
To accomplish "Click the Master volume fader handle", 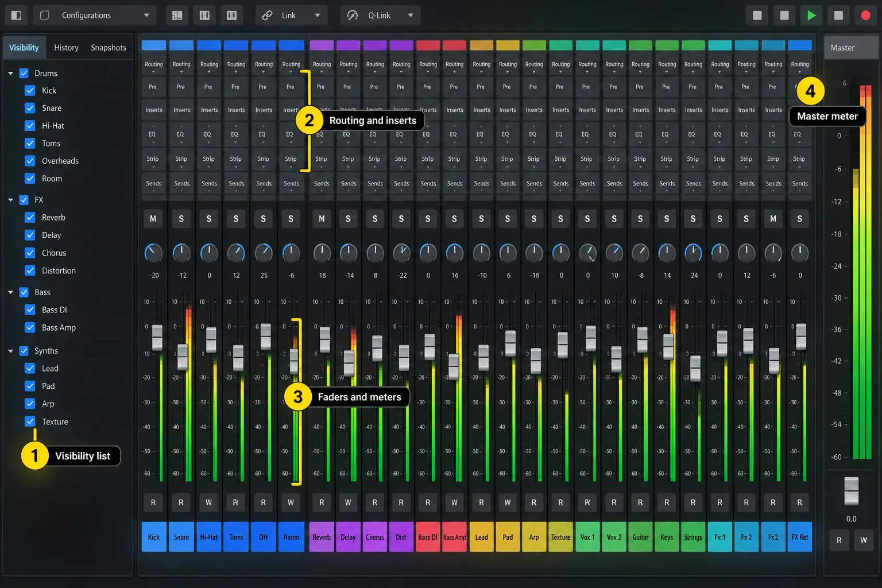I will tap(851, 492).
